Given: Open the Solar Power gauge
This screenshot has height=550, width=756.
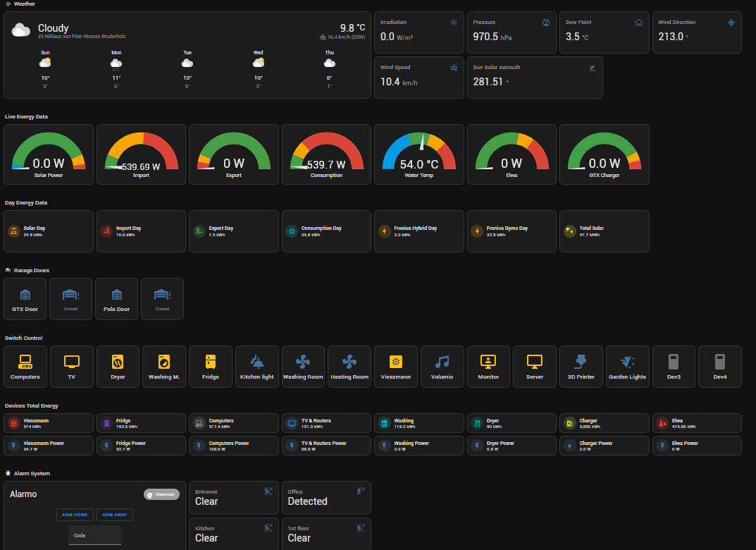Looking at the screenshot, I should [x=49, y=154].
